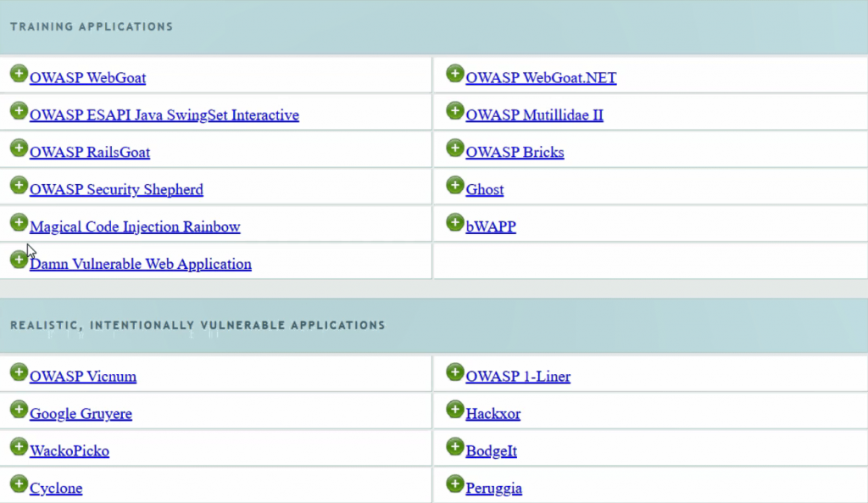The height and width of the screenshot is (503, 868).
Task: Click the Training Applications section header
Action: point(91,26)
